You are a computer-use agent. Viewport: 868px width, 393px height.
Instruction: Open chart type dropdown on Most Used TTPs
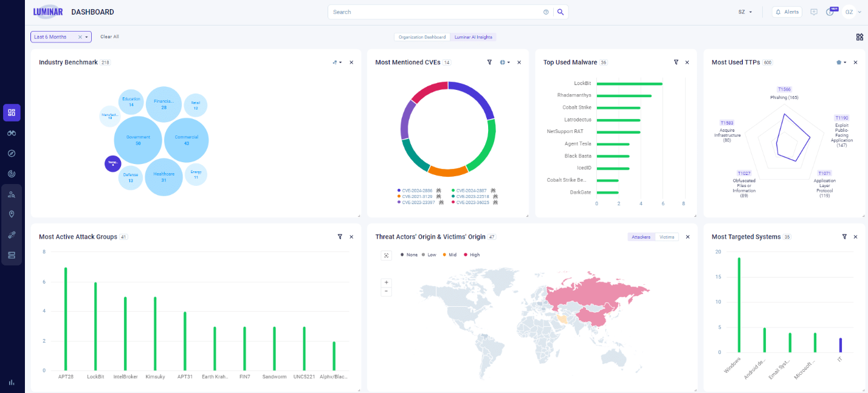tap(841, 63)
